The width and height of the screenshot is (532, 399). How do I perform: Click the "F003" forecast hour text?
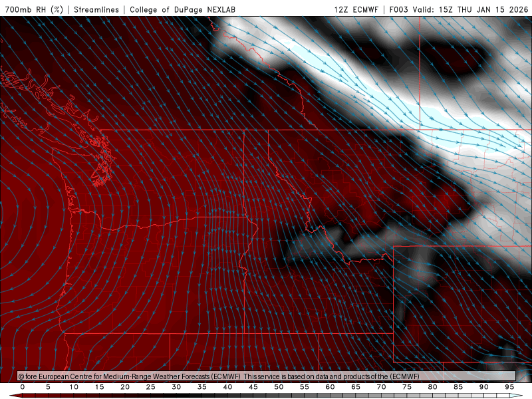coord(399,9)
